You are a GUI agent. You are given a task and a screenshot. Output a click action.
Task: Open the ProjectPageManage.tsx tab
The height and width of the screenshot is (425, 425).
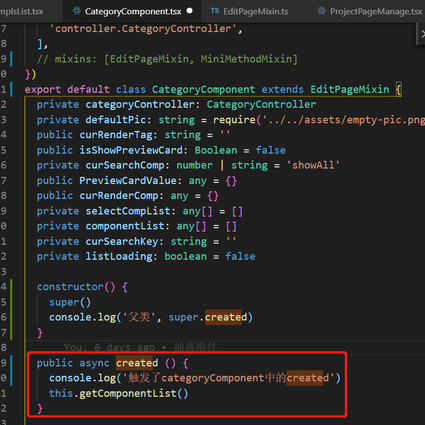click(370, 11)
